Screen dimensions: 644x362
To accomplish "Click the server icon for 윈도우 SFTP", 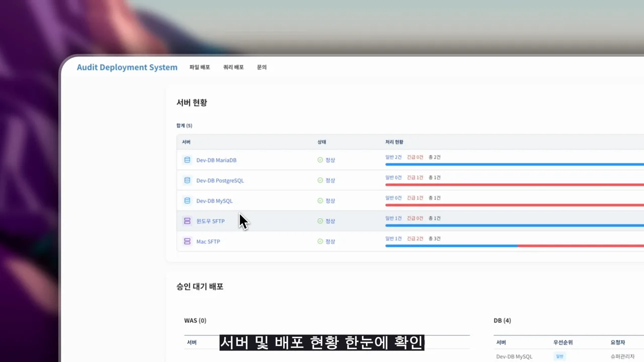I will (x=187, y=221).
